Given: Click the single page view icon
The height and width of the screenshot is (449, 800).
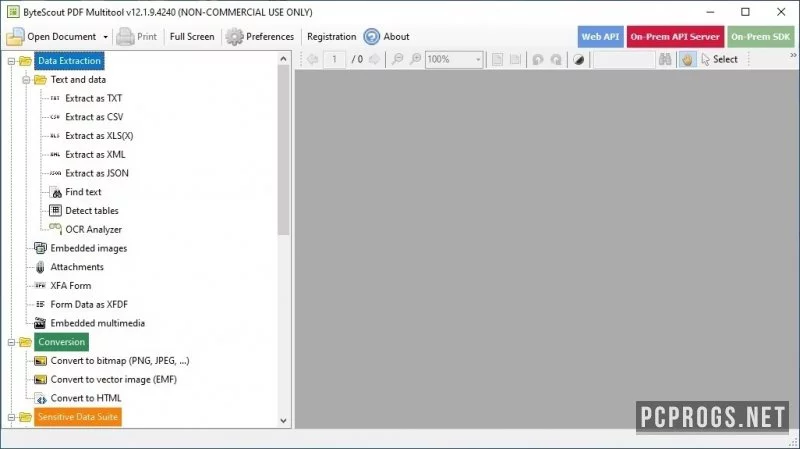Looking at the screenshot, I should pos(497,59).
